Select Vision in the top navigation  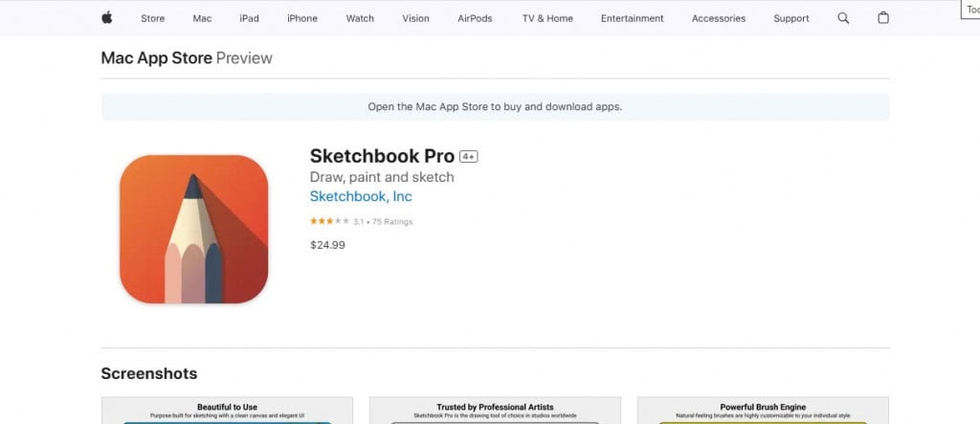(415, 18)
